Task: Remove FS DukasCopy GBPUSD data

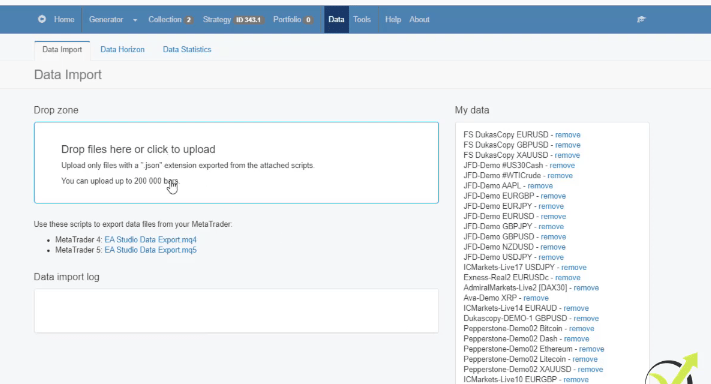Action: [568, 145]
